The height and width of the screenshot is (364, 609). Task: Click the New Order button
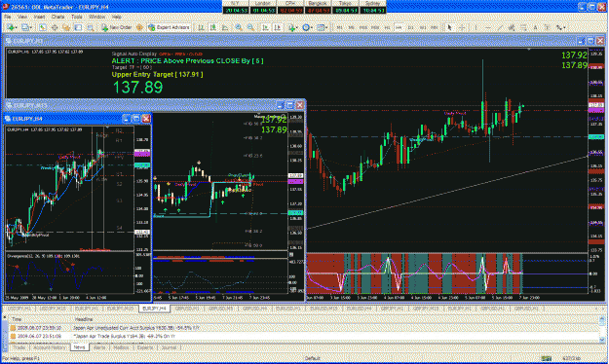pos(117,27)
